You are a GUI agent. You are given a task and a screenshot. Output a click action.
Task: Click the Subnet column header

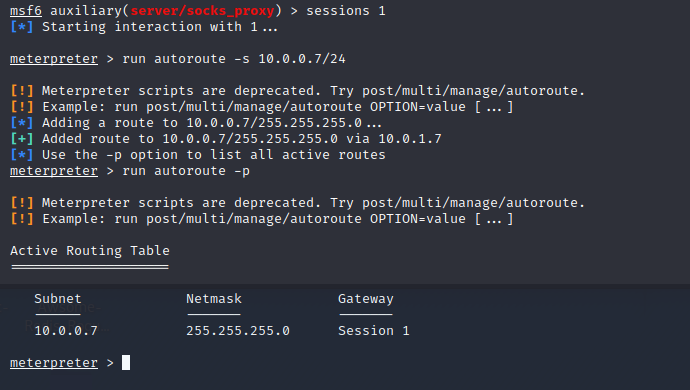coord(58,299)
